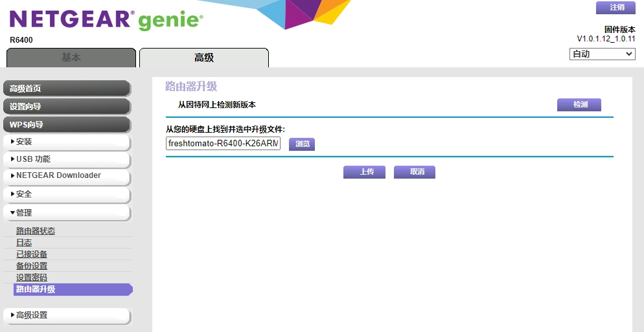
Task: Open the 路由器状态 link
Action: click(36, 231)
